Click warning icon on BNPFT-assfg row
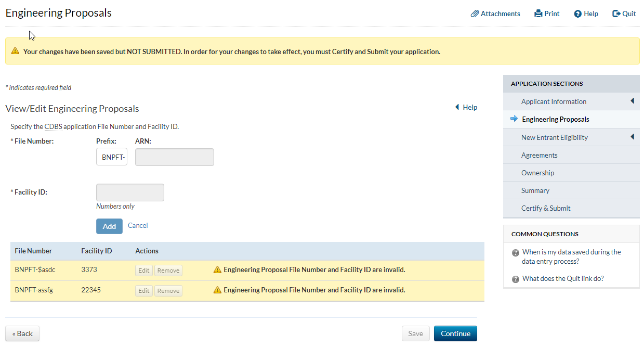 click(x=217, y=290)
